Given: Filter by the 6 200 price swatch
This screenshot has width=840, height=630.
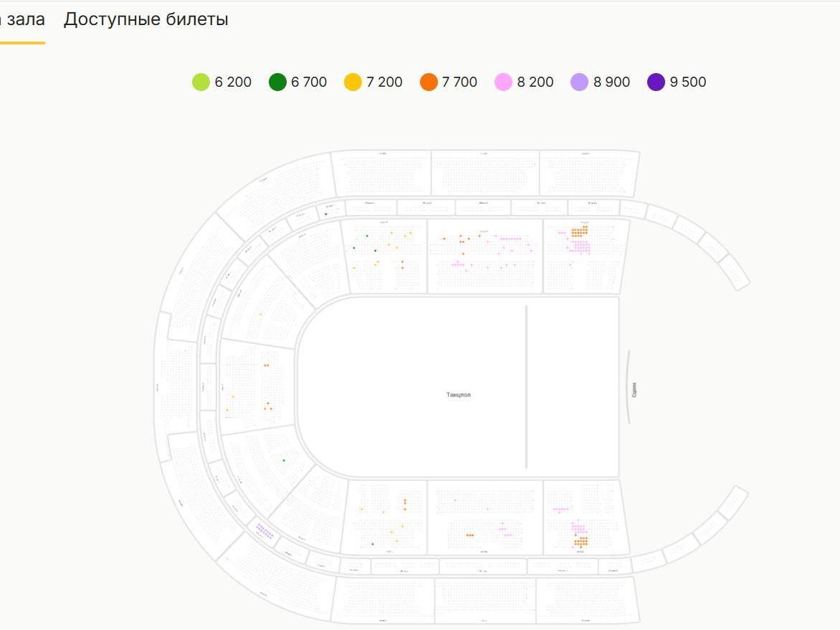Looking at the screenshot, I should click(201, 82).
